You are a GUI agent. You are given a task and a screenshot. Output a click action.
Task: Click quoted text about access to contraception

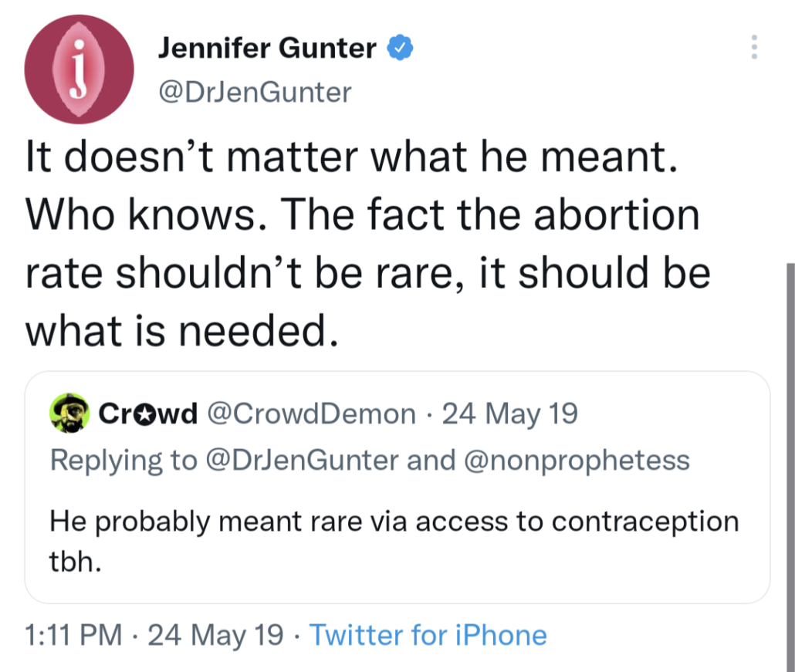pos(394,522)
